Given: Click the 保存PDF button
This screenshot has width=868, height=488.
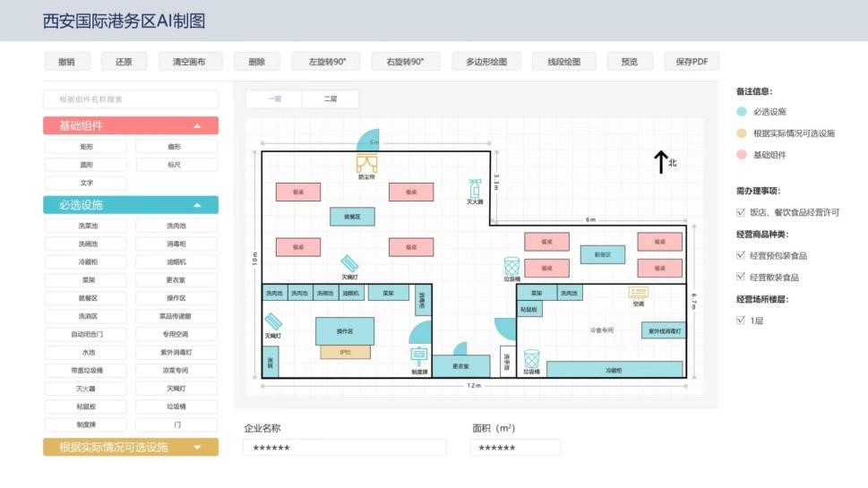Looking at the screenshot, I should (691, 62).
